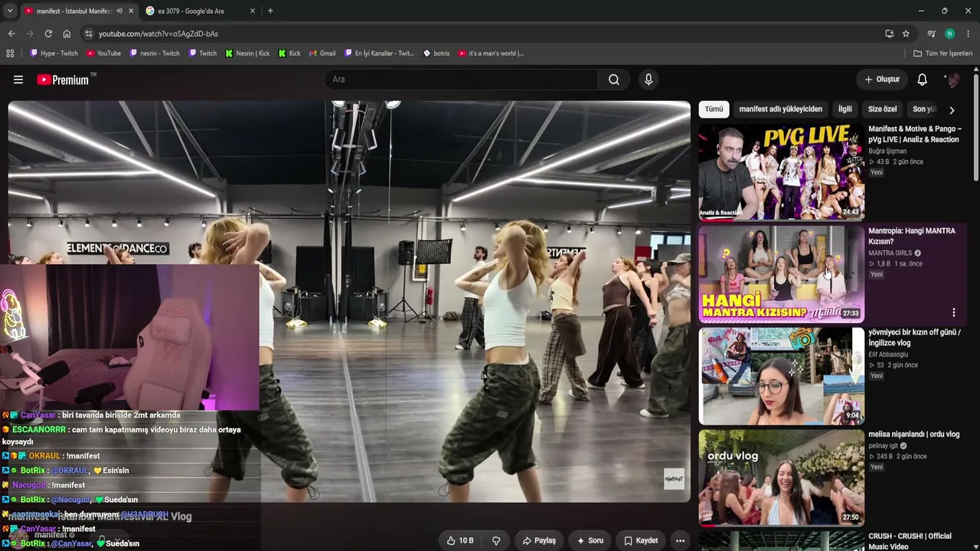Visit the MANTRA GIRLS channel name
The height and width of the screenshot is (551, 980).
click(890, 253)
